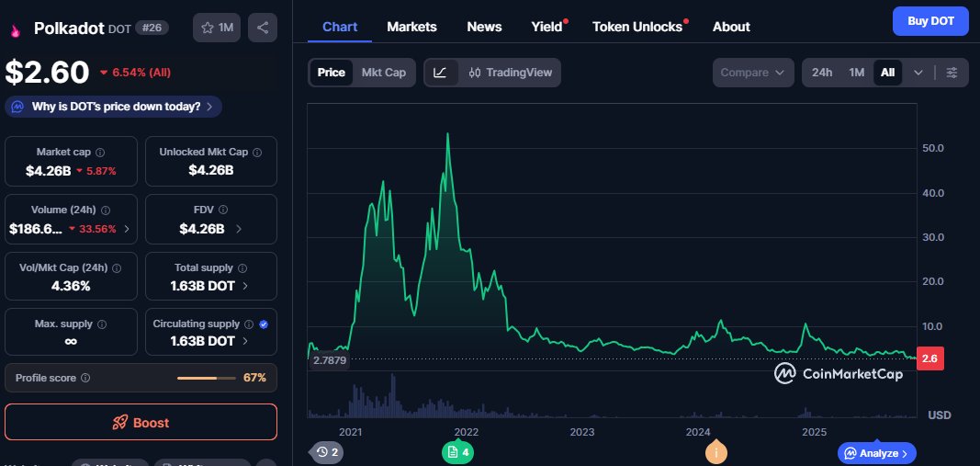This screenshot has width=980, height=466.
Task: Show FDV info icon
Action: (223, 210)
